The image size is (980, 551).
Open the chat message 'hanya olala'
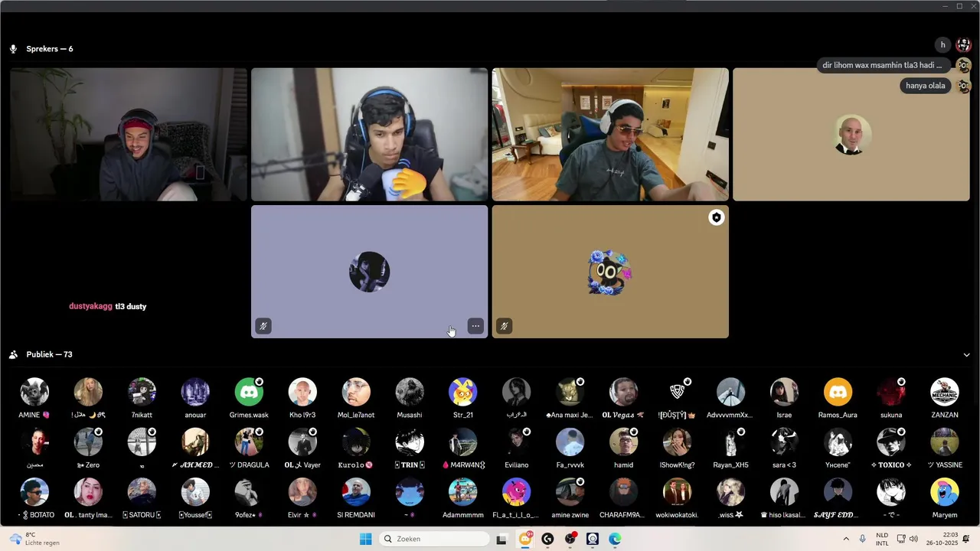(x=926, y=86)
